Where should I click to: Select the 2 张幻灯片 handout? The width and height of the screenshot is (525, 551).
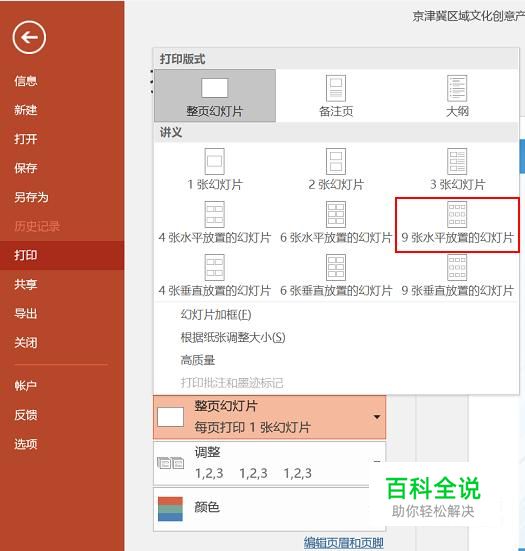point(336,169)
